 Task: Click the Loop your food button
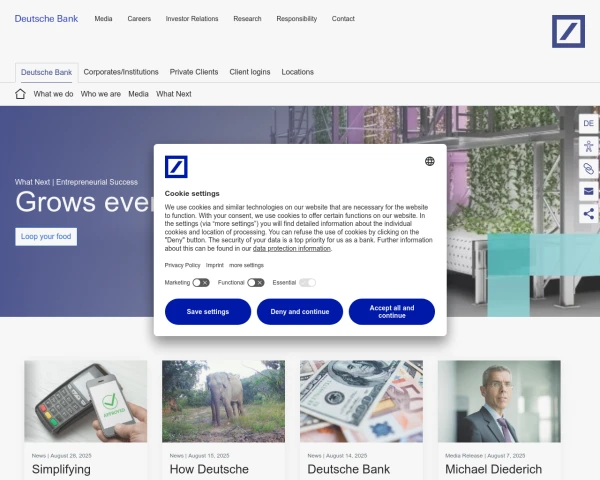(x=46, y=237)
